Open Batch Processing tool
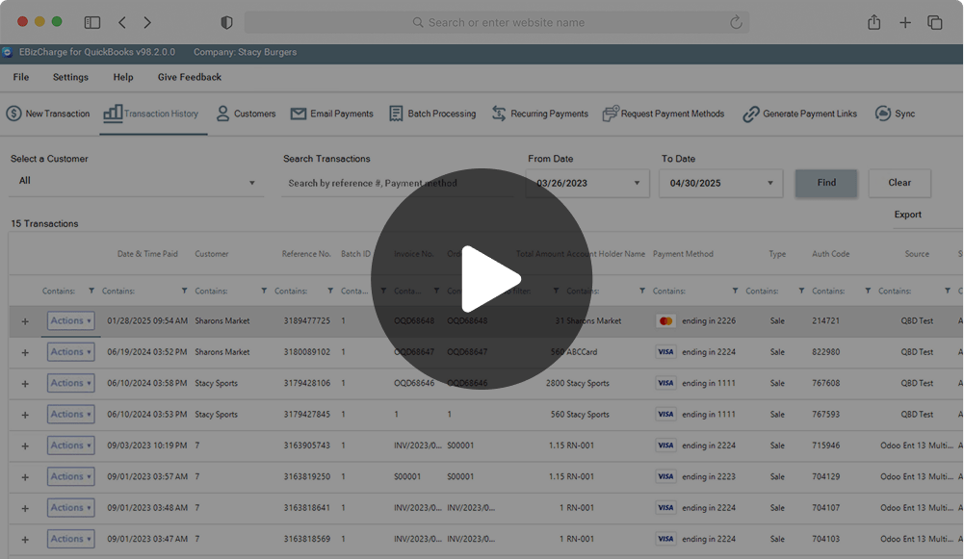964x560 pixels. coord(396,114)
